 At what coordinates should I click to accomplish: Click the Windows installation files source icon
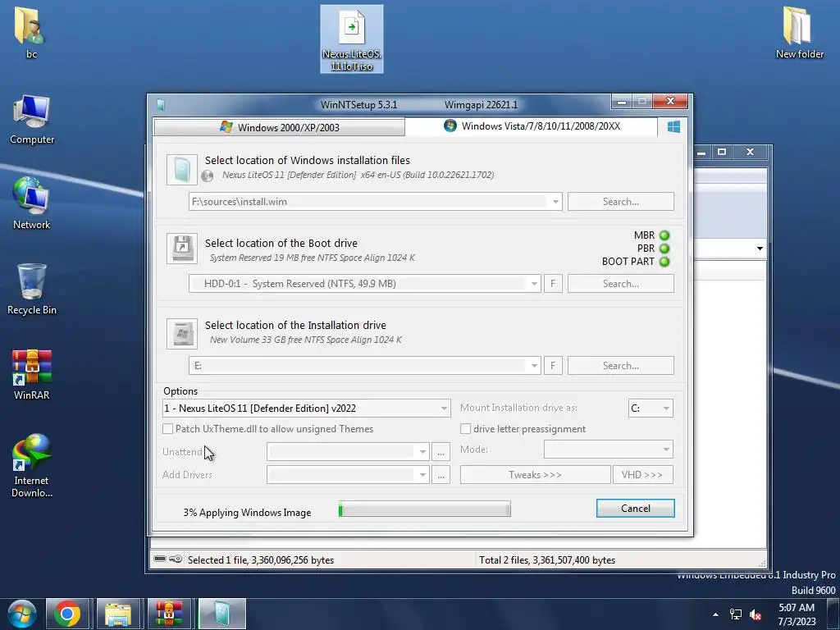coord(181,169)
